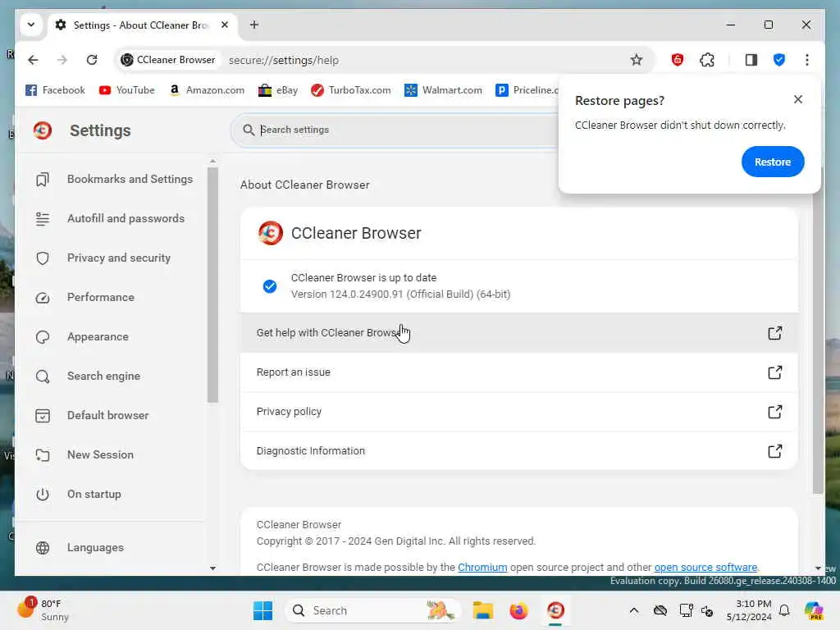Open the Privacy policy row
840x630 pixels.
coord(518,412)
